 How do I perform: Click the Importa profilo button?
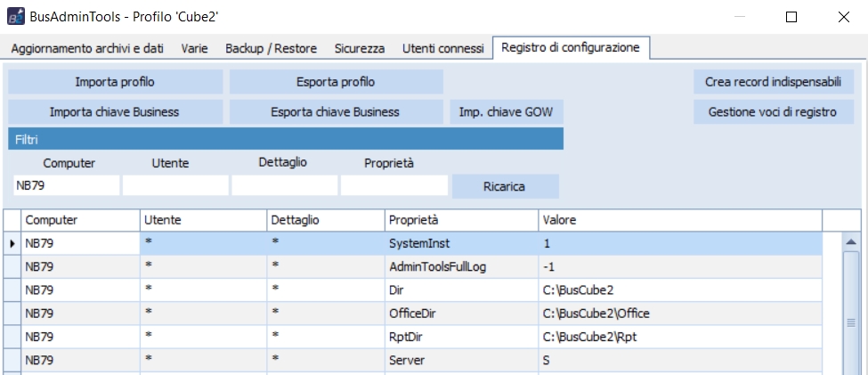(x=116, y=82)
